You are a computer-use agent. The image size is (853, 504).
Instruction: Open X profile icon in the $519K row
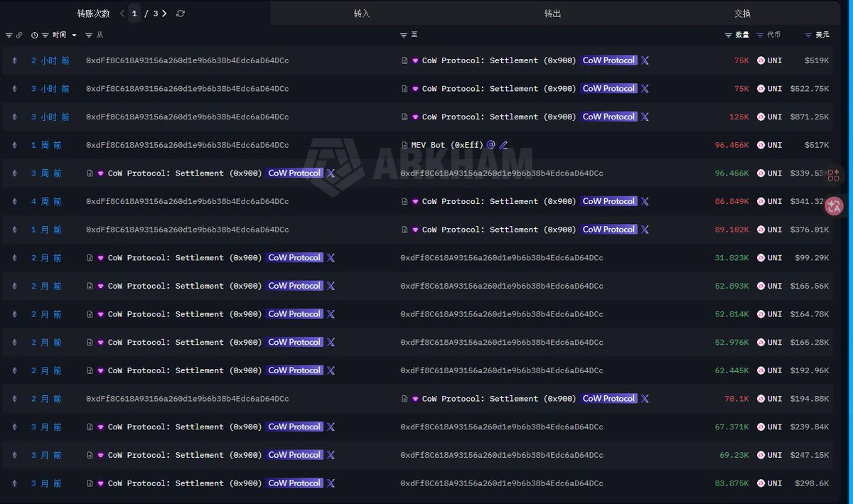(x=645, y=60)
